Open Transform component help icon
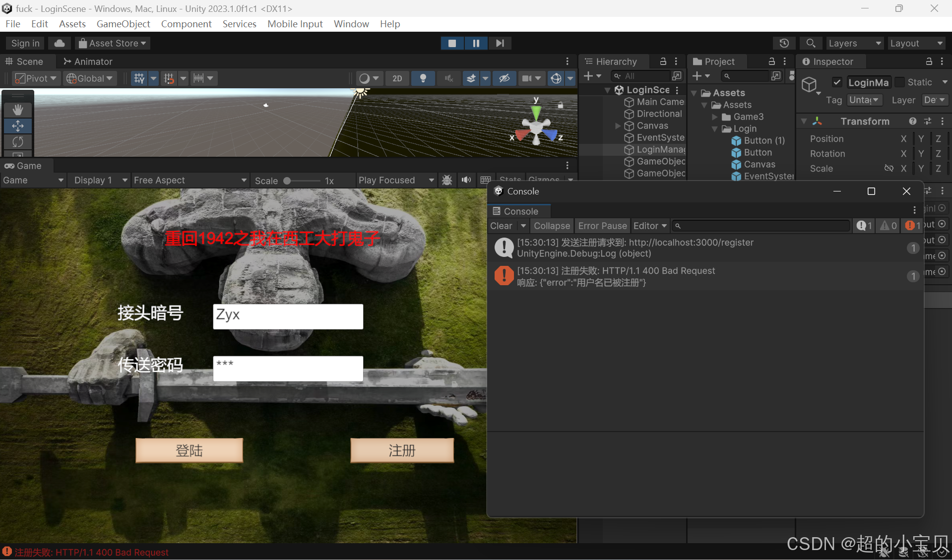This screenshot has width=952, height=560. click(x=912, y=122)
